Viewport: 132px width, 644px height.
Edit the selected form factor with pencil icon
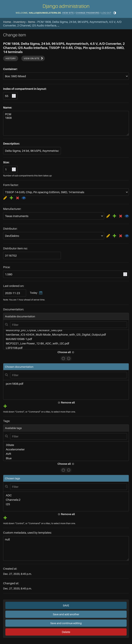(5, 198)
